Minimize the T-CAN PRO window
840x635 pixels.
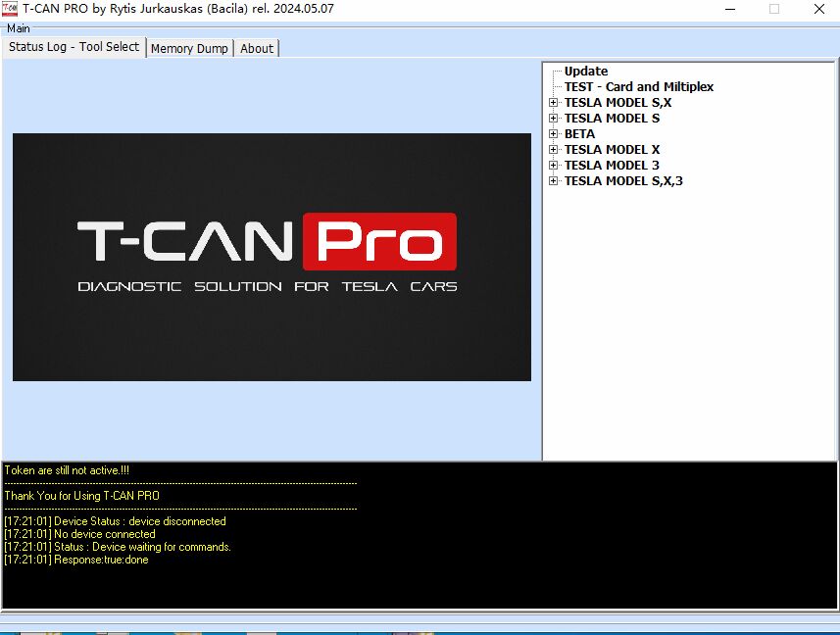coord(730,9)
